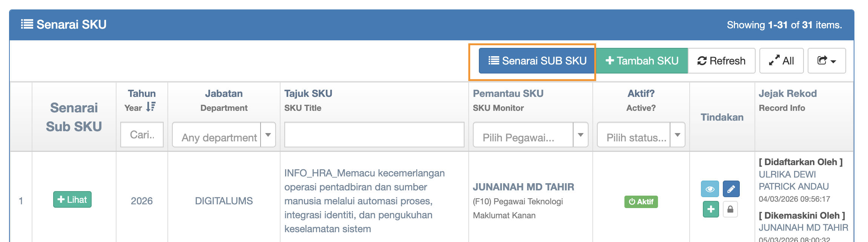Sort by Jabatan column header
The width and height of the screenshot is (868, 242).
click(224, 93)
